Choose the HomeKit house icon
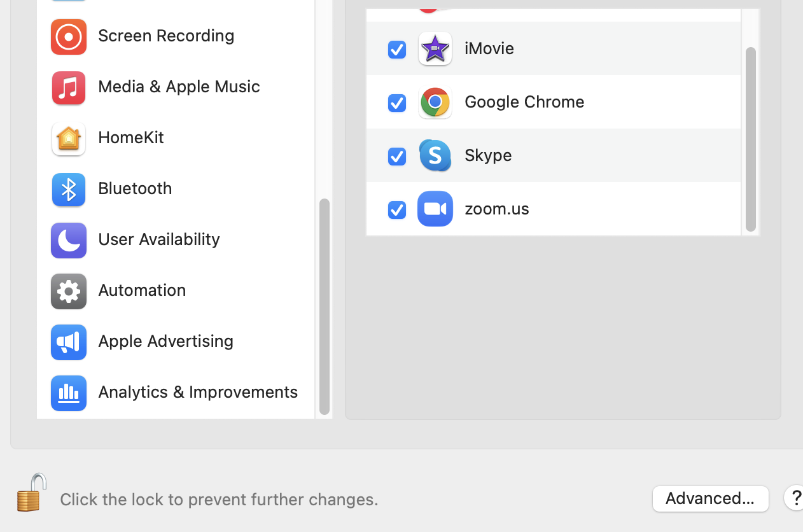The width and height of the screenshot is (803, 532). coord(69,138)
